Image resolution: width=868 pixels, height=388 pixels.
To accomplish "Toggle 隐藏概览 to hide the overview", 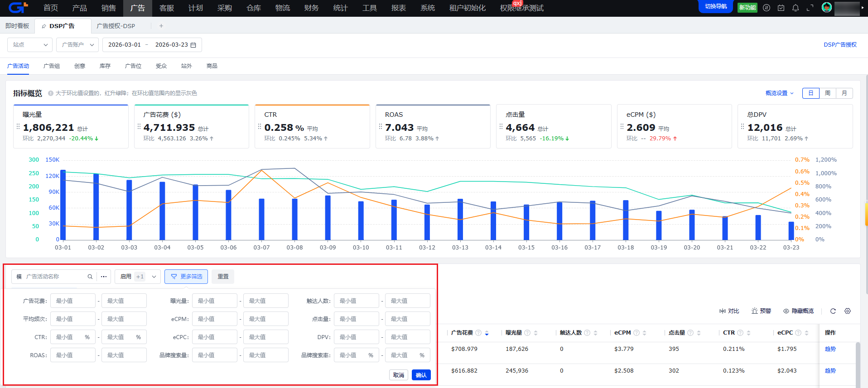I will point(798,311).
